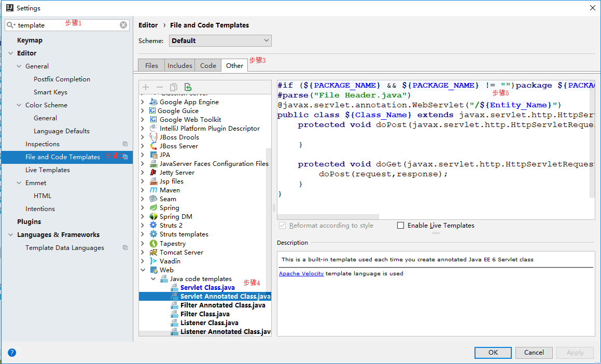Open Intentions settings page

tap(40, 209)
